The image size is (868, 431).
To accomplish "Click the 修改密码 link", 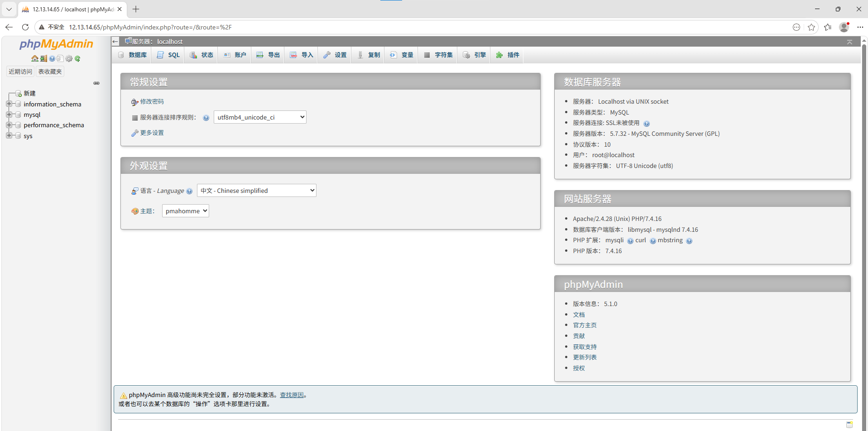I will pos(152,102).
